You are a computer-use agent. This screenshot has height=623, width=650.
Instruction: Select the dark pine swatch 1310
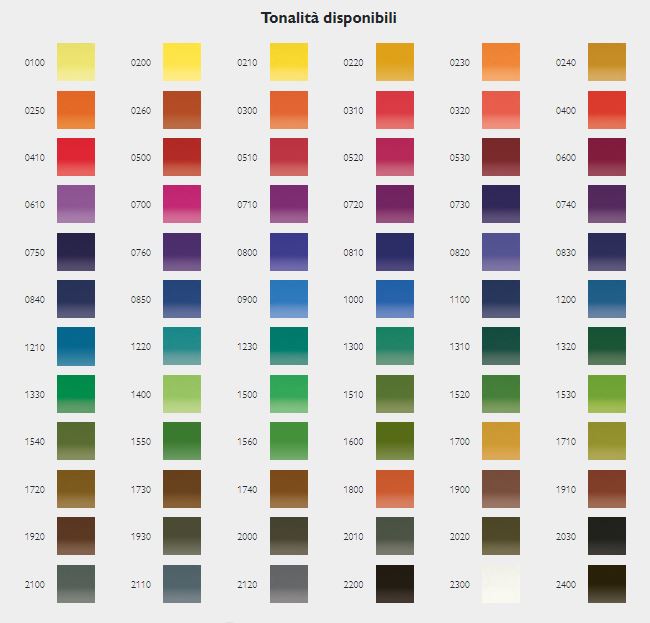tap(501, 346)
